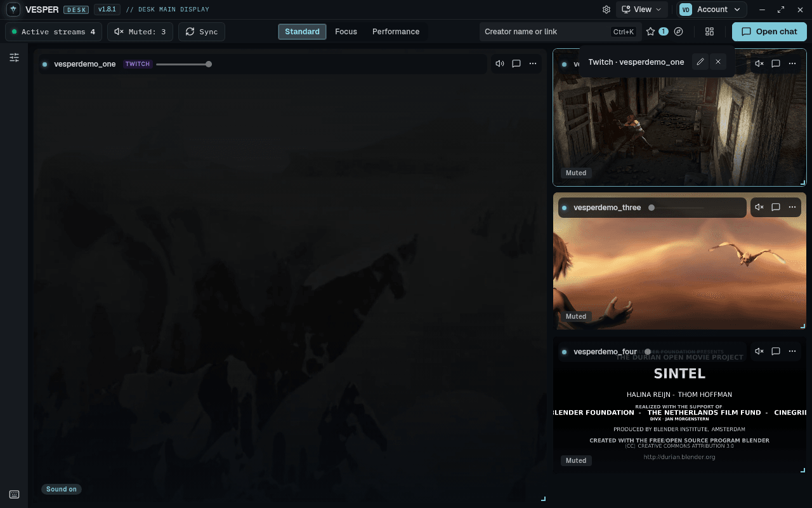Switch to the Performance layout tab
Image resolution: width=812 pixels, height=508 pixels.
[396, 32]
